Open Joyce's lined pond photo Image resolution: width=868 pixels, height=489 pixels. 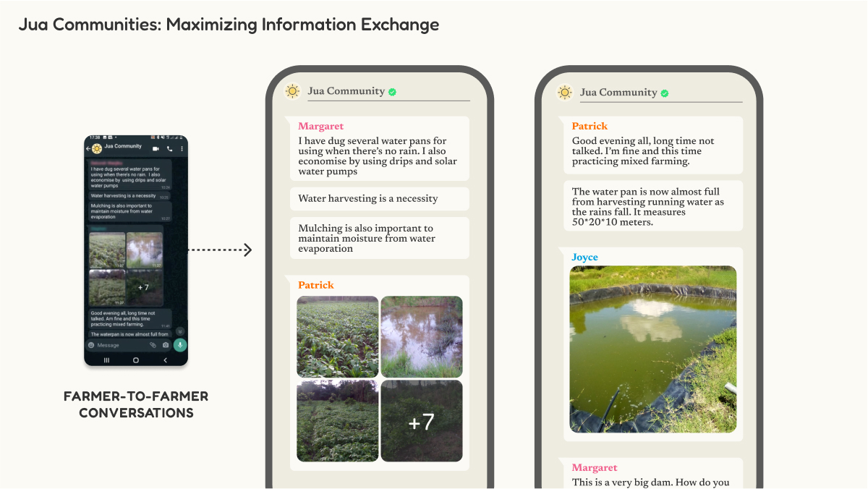pos(653,349)
